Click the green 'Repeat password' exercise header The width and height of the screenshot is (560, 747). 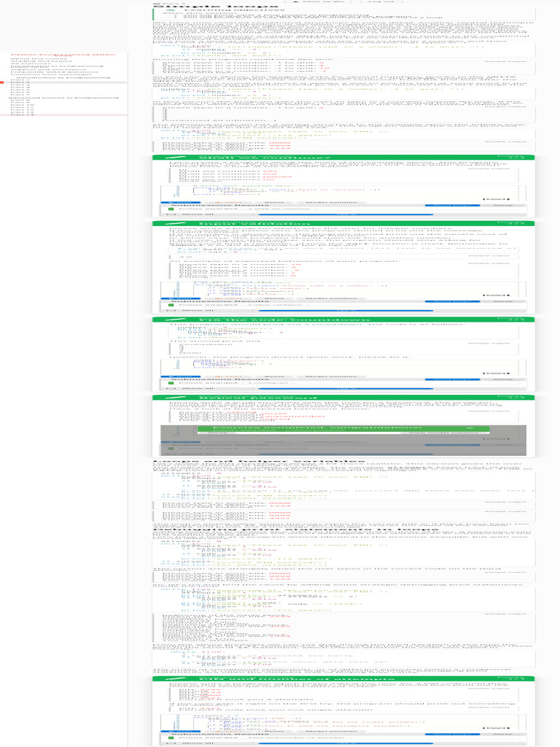coord(343,398)
